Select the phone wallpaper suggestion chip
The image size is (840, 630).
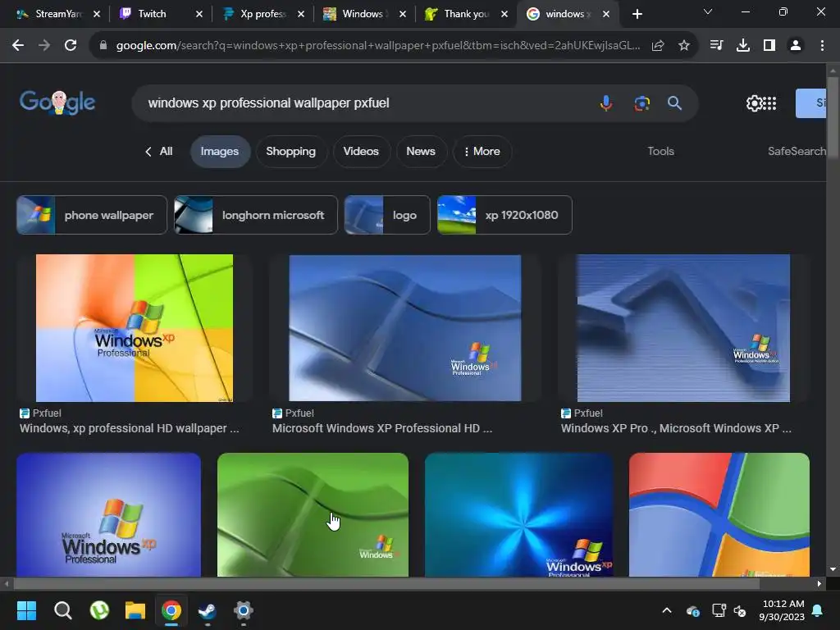92,215
